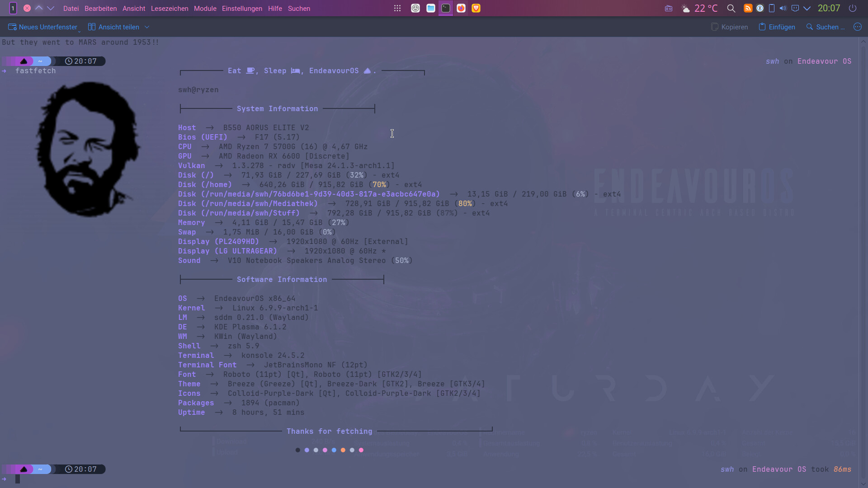868x488 pixels.
Task: Open the Bearbeiten menu
Action: [100, 8]
